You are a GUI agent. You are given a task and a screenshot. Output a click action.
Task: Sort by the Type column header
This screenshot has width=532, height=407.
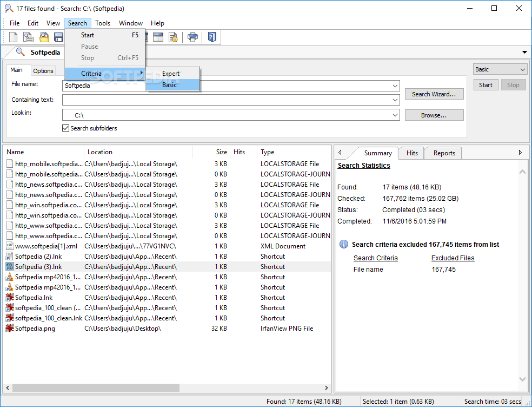pyautogui.click(x=294, y=152)
